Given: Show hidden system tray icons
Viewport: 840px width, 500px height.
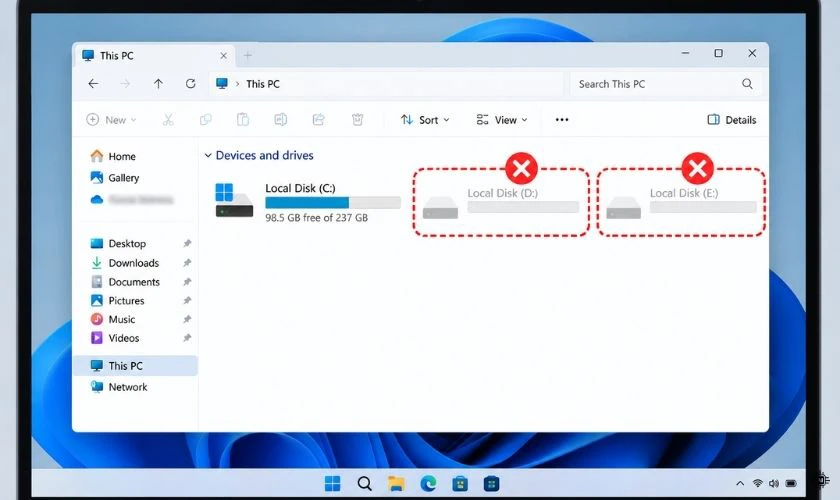Looking at the screenshot, I should (740, 483).
